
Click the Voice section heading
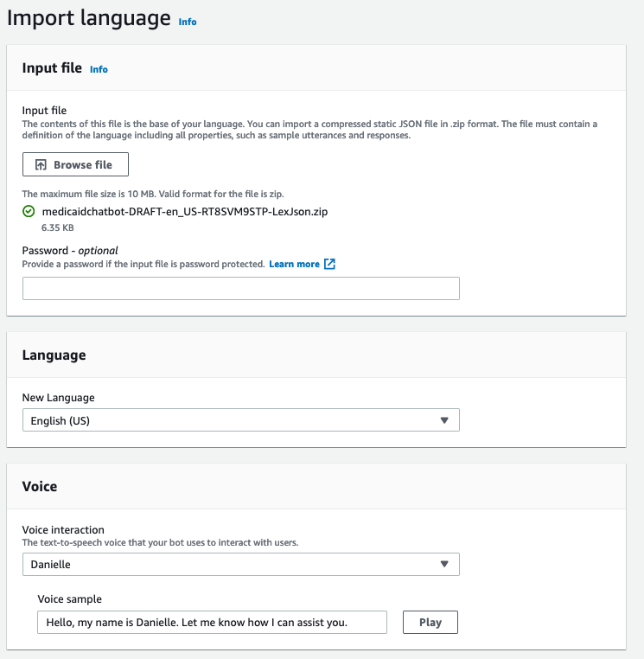(40, 486)
